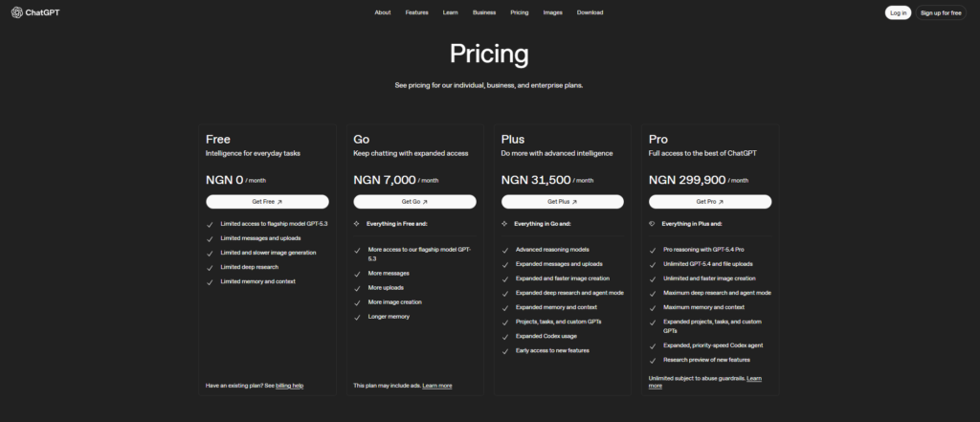The width and height of the screenshot is (980, 422).
Task: Click the "Get Free" plan button
Action: (267, 202)
